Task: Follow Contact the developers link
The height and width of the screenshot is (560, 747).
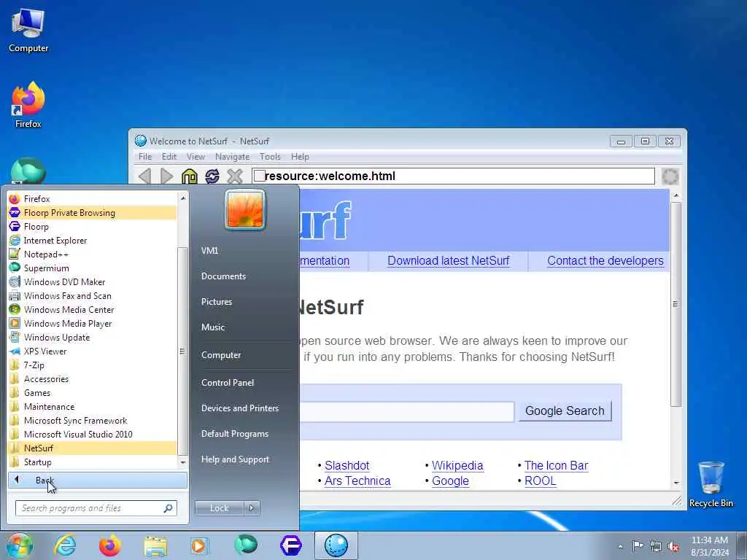Action: click(605, 260)
